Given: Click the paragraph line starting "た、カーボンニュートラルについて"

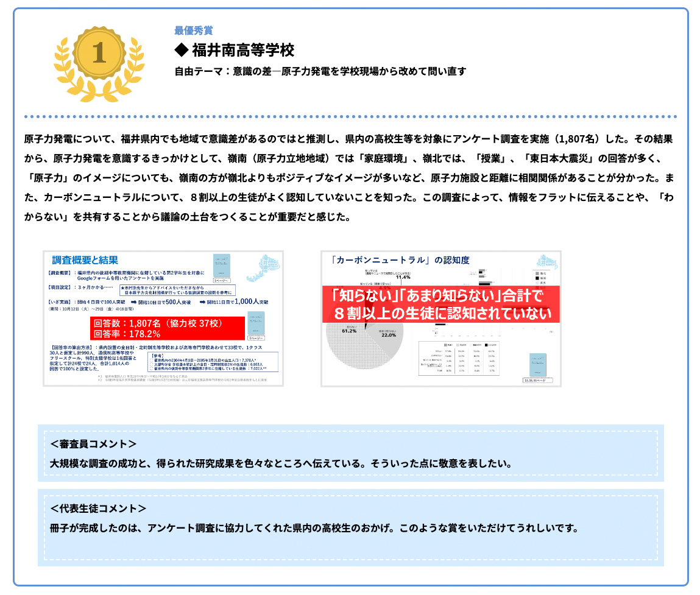Looking at the screenshot, I should [349, 197].
